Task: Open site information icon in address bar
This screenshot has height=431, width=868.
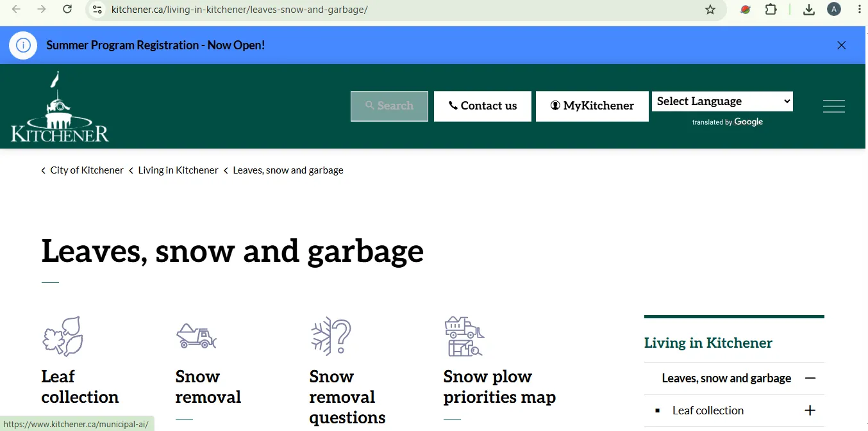Action: point(97,10)
